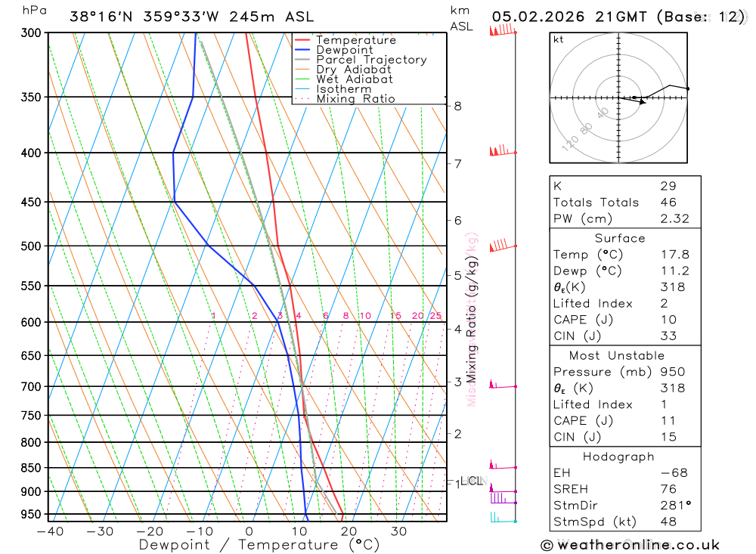This screenshot has height=554, width=756.
Task: Click the PW (cm) value 2.32
Action: 675,219
